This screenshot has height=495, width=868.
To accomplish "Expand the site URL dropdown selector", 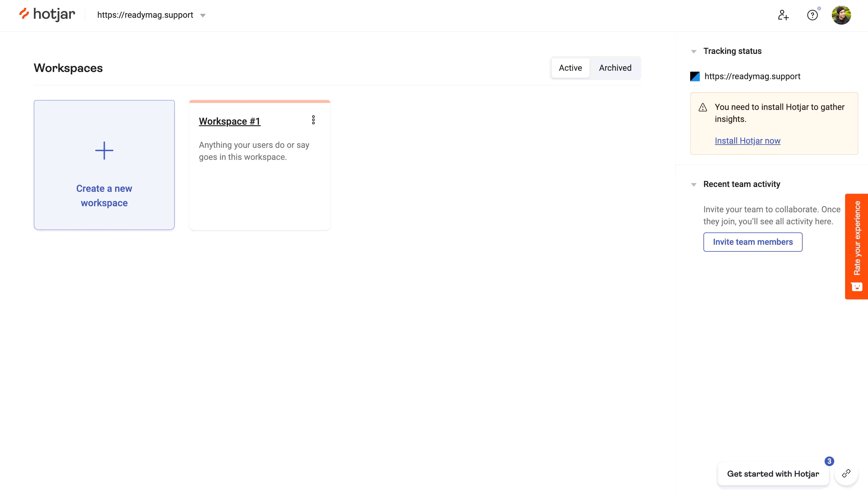I will point(203,15).
